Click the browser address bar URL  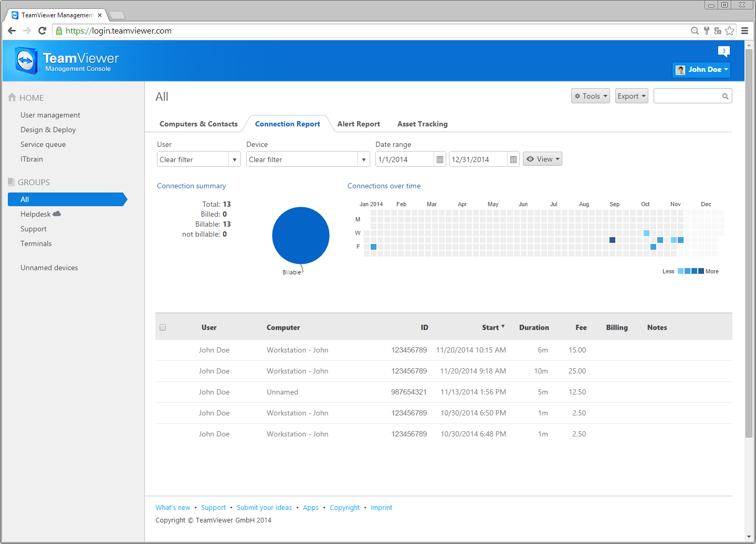119,31
